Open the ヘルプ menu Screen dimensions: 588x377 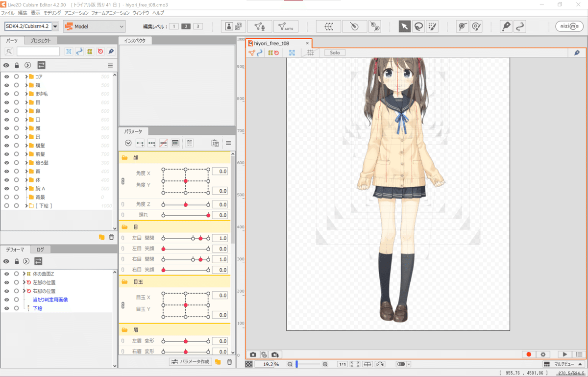click(158, 13)
